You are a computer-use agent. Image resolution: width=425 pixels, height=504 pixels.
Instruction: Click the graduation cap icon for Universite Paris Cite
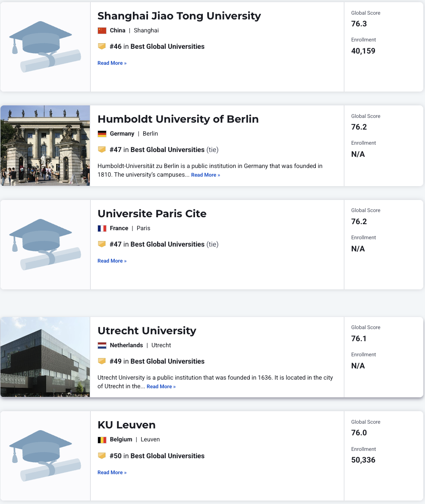[x=45, y=244]
